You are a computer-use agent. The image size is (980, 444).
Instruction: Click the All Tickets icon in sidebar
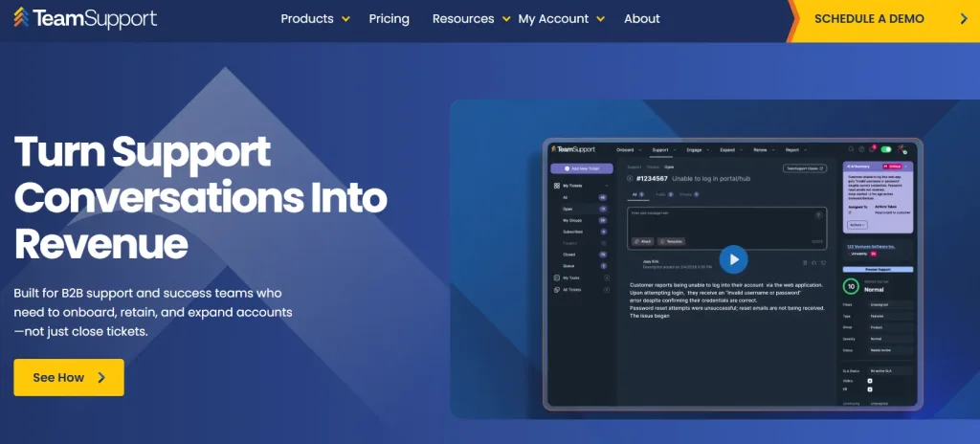coord(556,290)
